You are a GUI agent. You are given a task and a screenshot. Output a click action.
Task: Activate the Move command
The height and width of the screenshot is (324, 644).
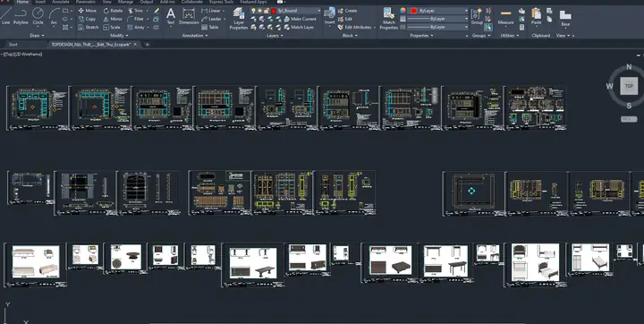87,11
